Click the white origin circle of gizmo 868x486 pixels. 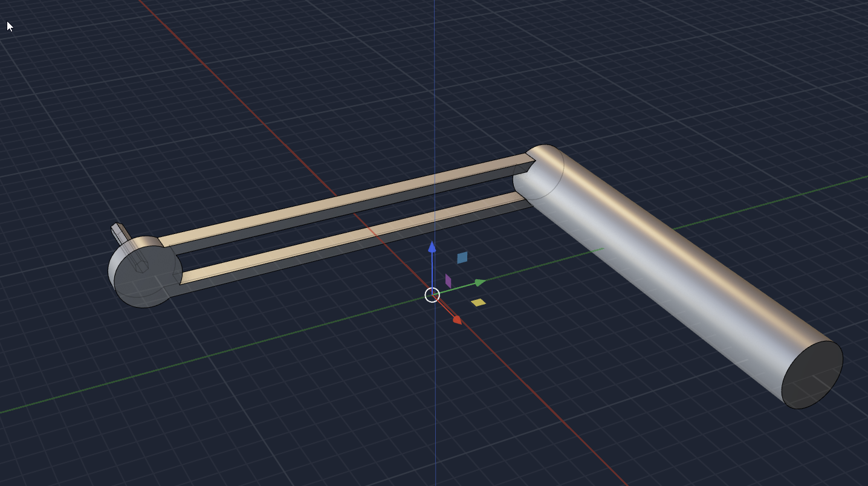click(x=432, y=295)
